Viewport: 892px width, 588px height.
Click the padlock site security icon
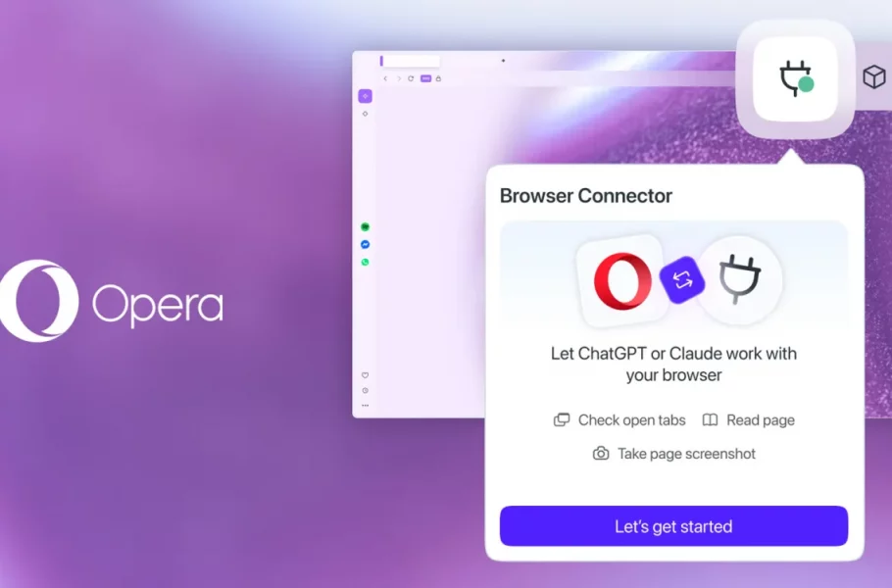click(438, 78)
